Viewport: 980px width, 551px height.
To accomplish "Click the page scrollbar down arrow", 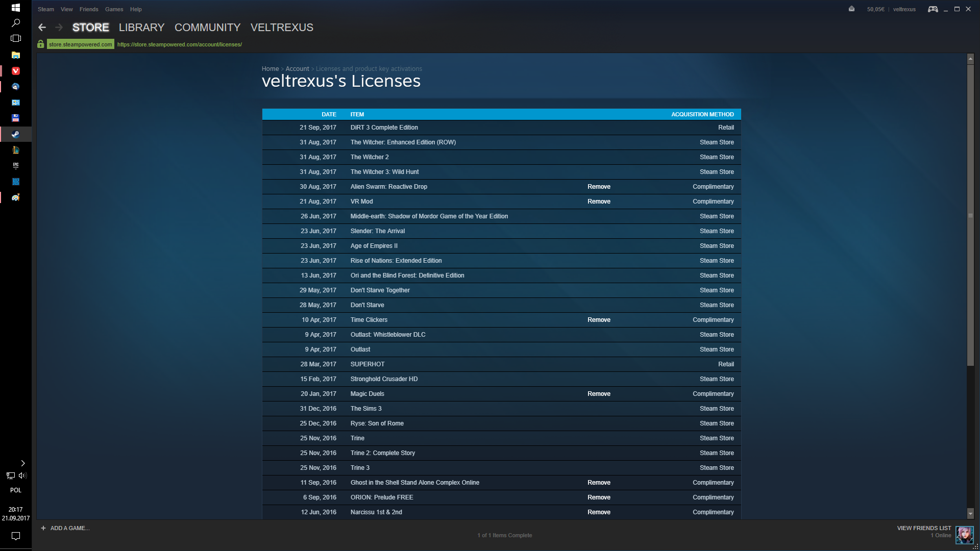I will click(970, 513).
